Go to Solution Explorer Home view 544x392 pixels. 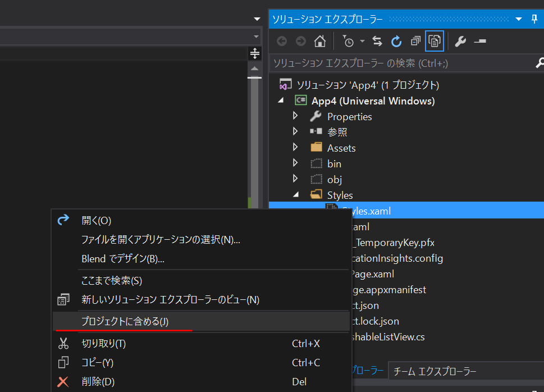click(x=320, y=42)
